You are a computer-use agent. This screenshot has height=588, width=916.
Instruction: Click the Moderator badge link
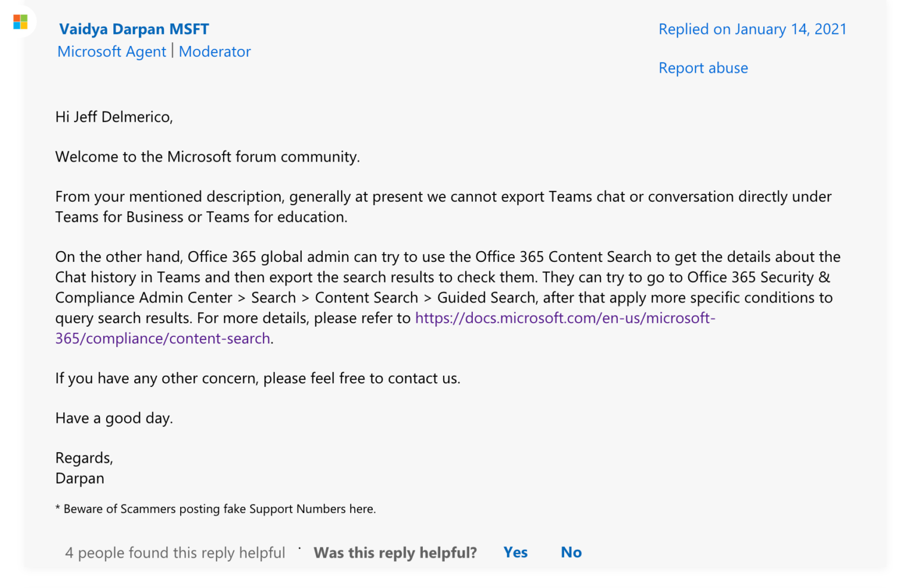[215, 52]
